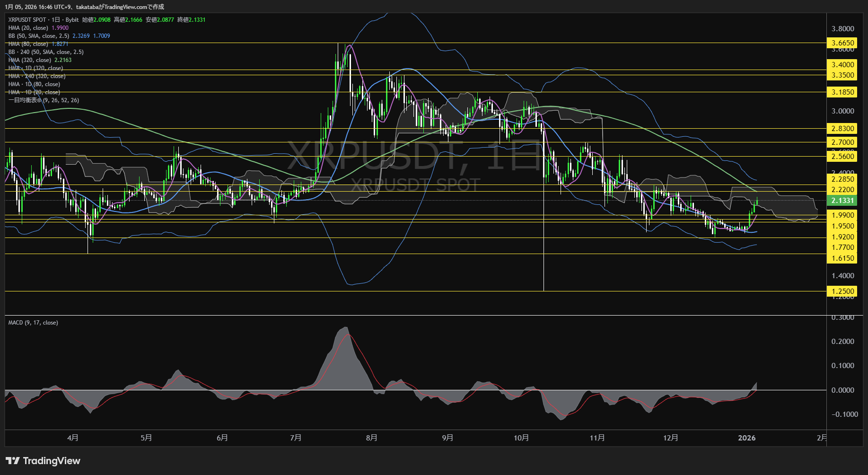Viewport: 868px width, 475px height.
Task: Select the HMA · 1D (20, close) legend entry
Action: point(33,92)
